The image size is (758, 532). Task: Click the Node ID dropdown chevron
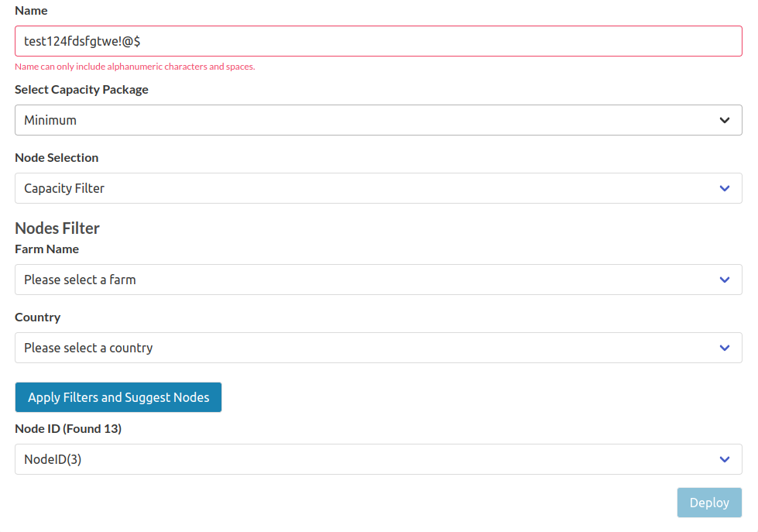[x=725, y=459]
